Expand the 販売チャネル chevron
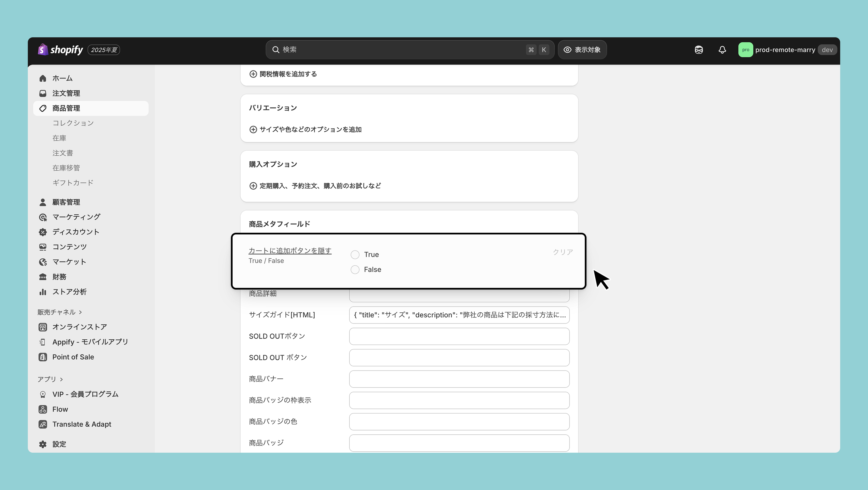 (x=80, y=312)
